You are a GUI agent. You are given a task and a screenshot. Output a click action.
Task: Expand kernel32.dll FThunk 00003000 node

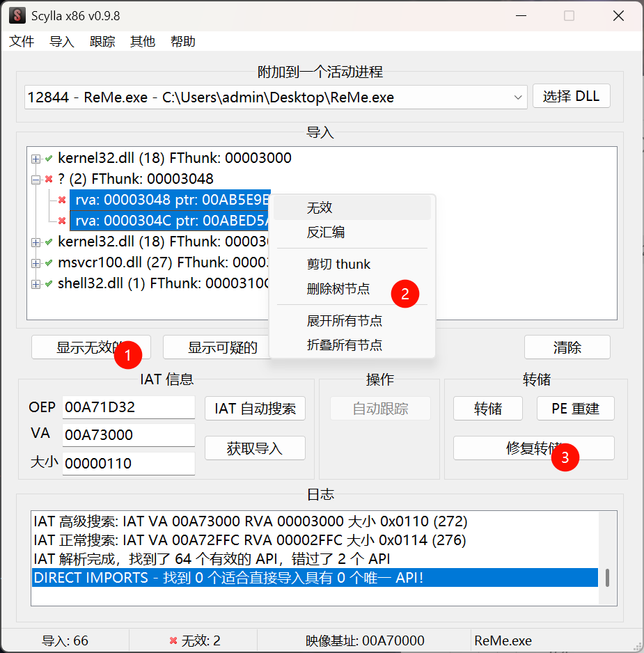36,159
